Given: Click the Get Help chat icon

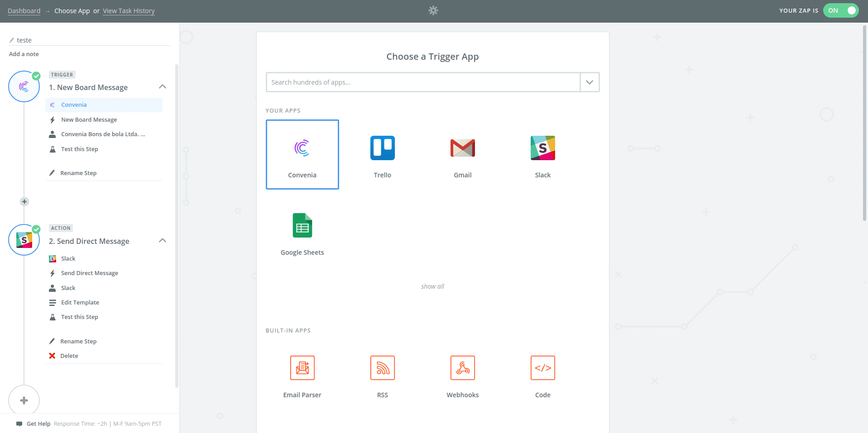Looking at the screenshot, I should pyautogui.click(x=19, y=424).
